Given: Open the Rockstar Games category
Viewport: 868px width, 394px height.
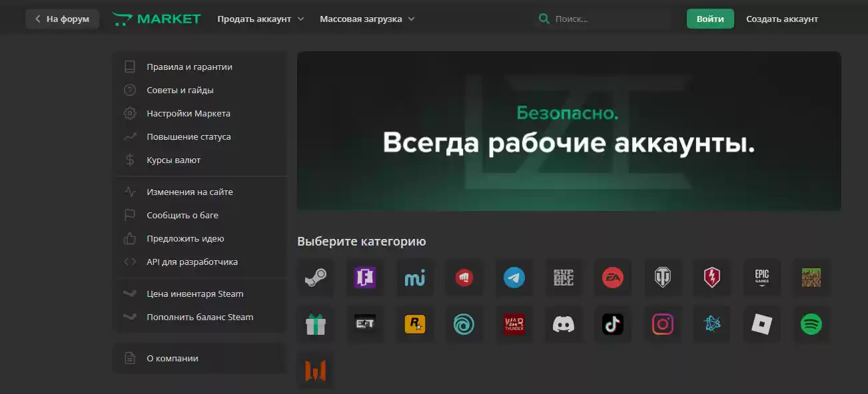Looking at the screenshot, I should (x=415, y=324).
